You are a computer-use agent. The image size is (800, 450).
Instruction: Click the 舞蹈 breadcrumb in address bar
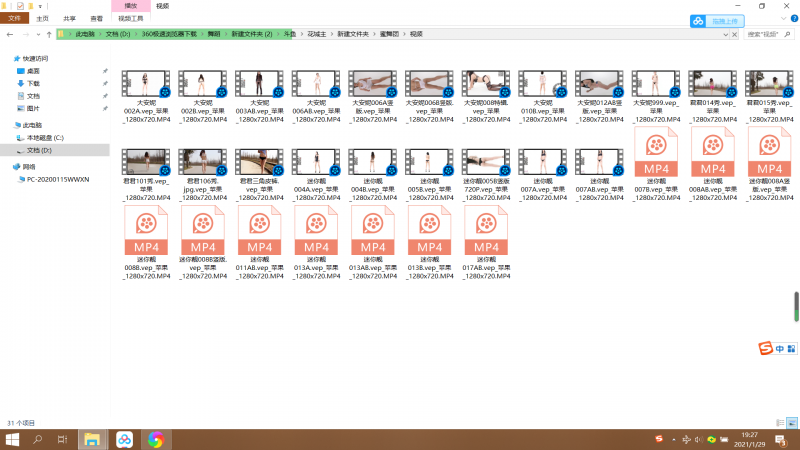pos(214,34)
